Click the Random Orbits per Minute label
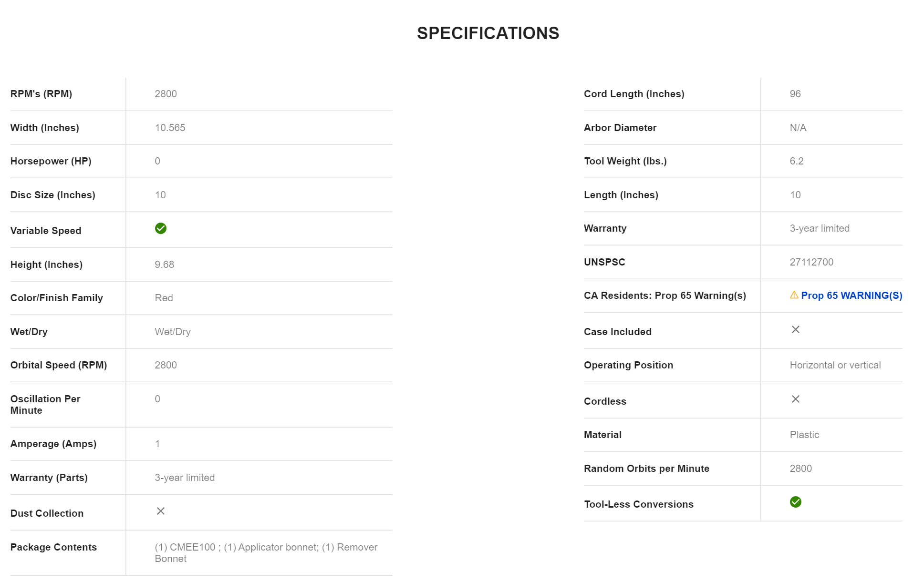The height and width of the screenshot is (582, 924). tap(646, 469)
